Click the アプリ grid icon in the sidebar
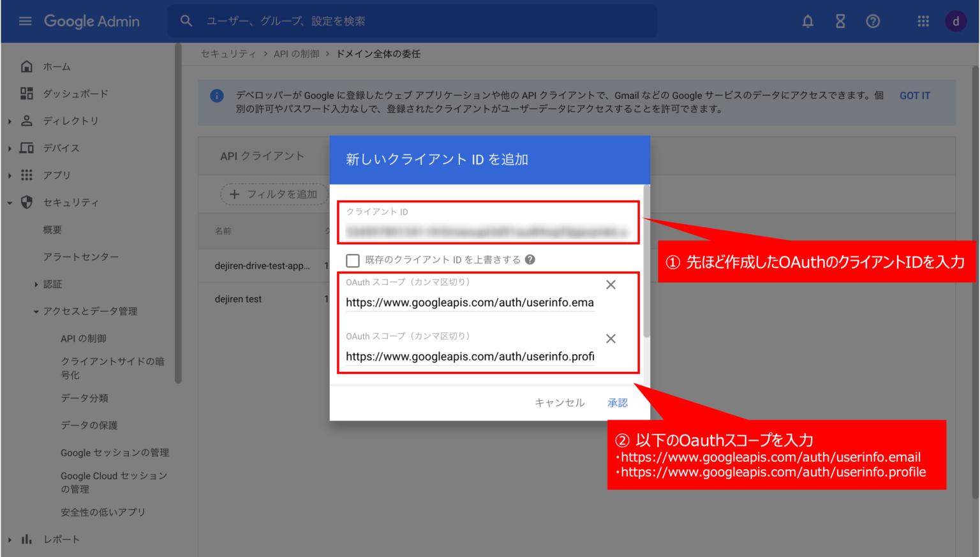The height and width of the screenshot is (557, 980). click(27, 175)
